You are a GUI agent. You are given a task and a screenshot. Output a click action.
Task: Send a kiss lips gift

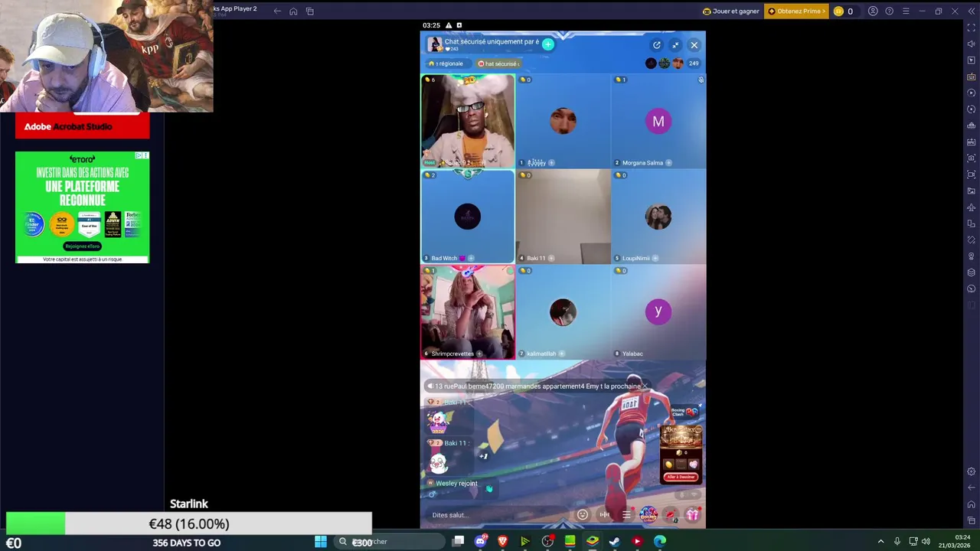point(671,515)
